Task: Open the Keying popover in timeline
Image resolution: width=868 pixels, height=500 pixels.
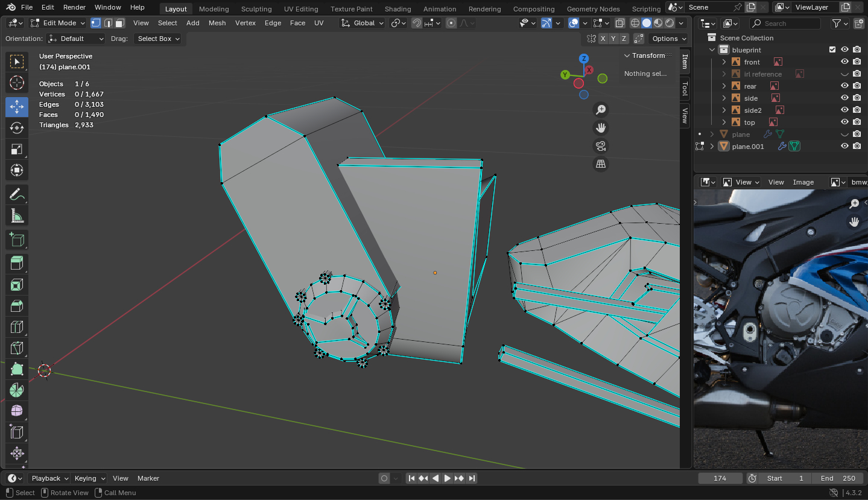Action: [x=89, y=478]
